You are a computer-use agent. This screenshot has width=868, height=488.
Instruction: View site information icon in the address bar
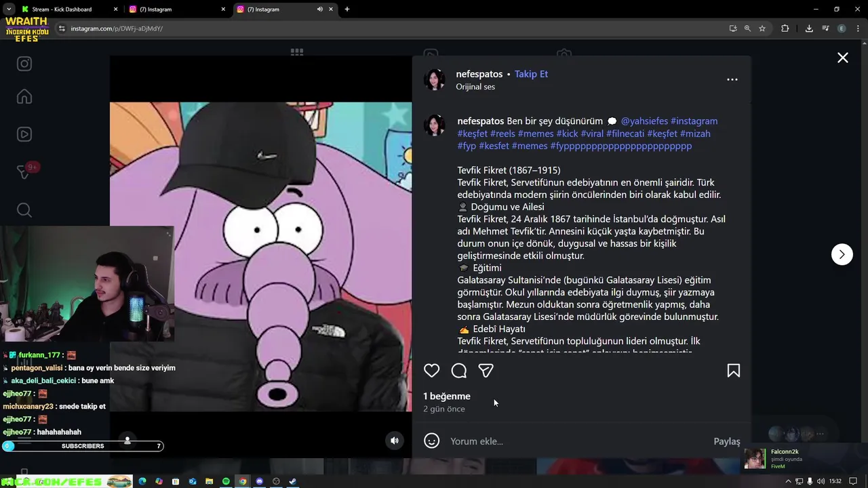pyautogui.click(x=62, y=28)
